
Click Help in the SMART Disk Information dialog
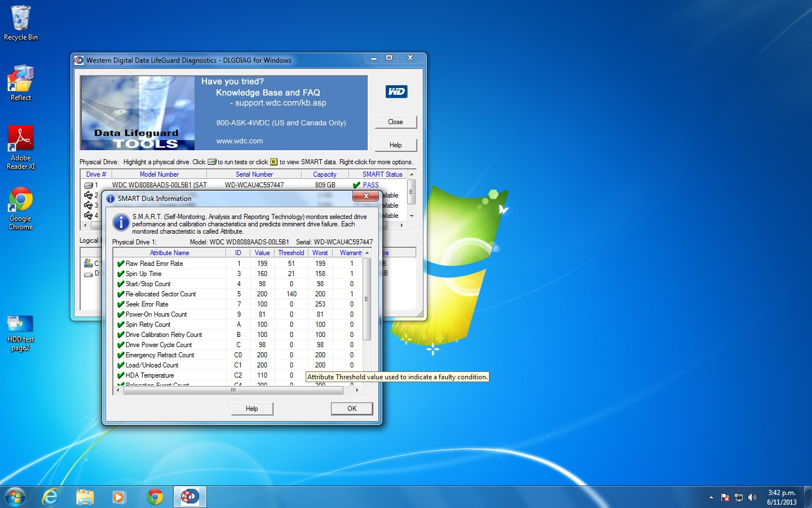tap(252, 409)
